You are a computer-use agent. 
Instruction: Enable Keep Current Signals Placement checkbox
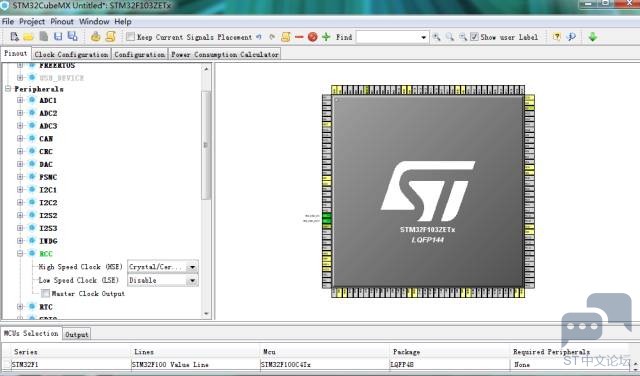[130, 37]
